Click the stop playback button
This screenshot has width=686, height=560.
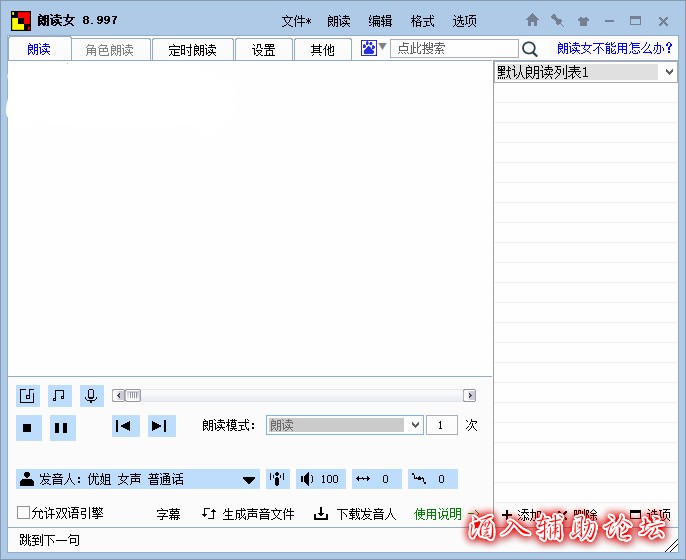coord(28,428)
